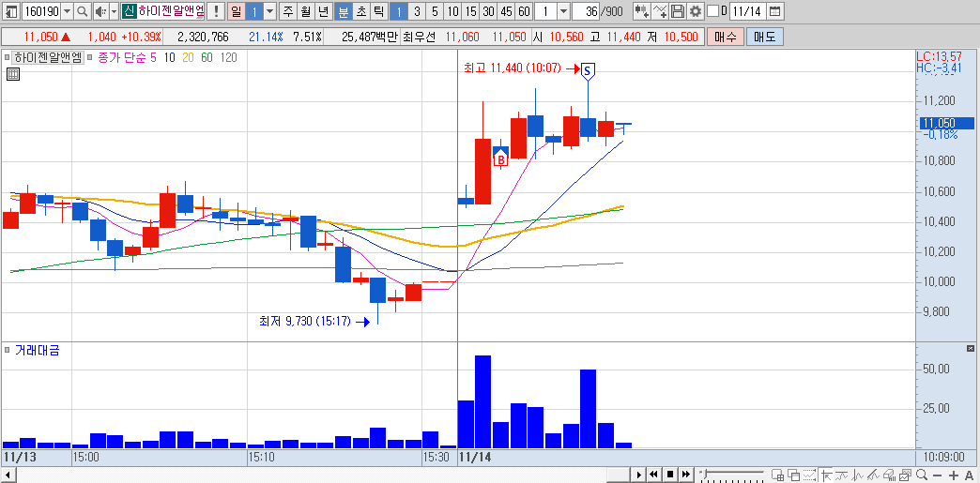This screenshot has height=483, width=980.
Task: Expand the interval dropdown after the 60 button
Action: coord(563,10)
